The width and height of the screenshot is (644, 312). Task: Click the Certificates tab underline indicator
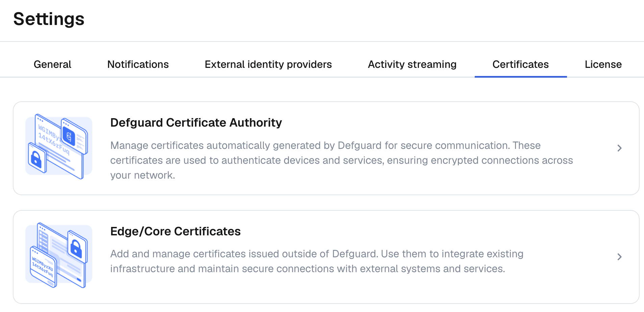tap(520, 77)
